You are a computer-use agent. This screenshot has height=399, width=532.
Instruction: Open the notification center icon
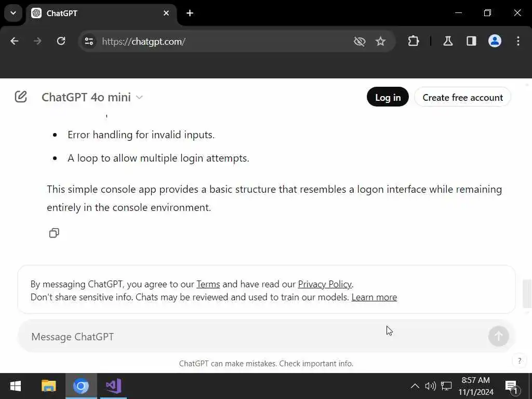click(512, 386)
